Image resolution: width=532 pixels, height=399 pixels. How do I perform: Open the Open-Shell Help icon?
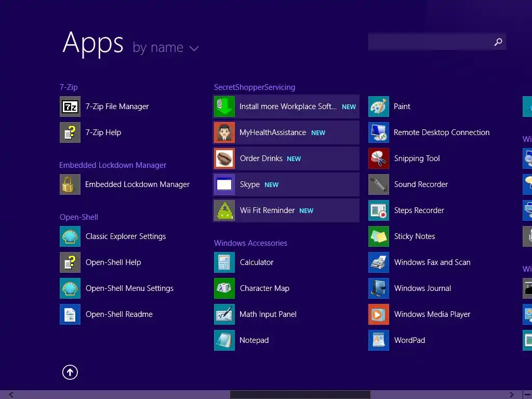(x=70, y=262)
